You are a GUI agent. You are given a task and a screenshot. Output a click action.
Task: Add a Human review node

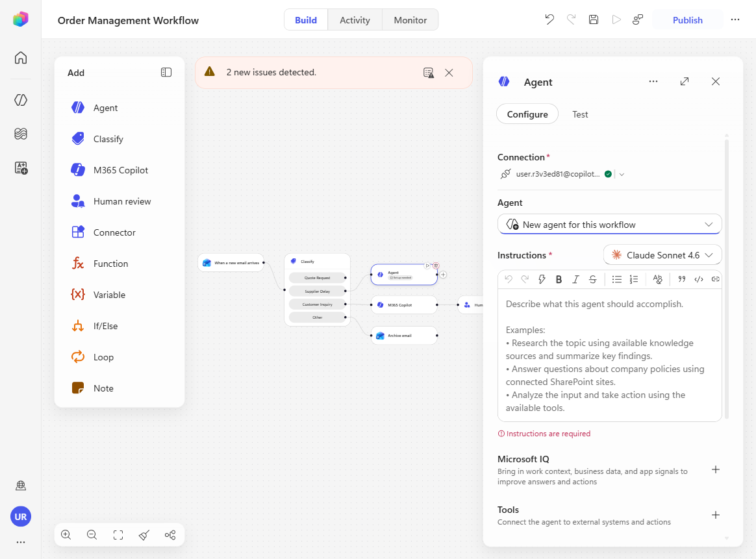tap(119, 201)
